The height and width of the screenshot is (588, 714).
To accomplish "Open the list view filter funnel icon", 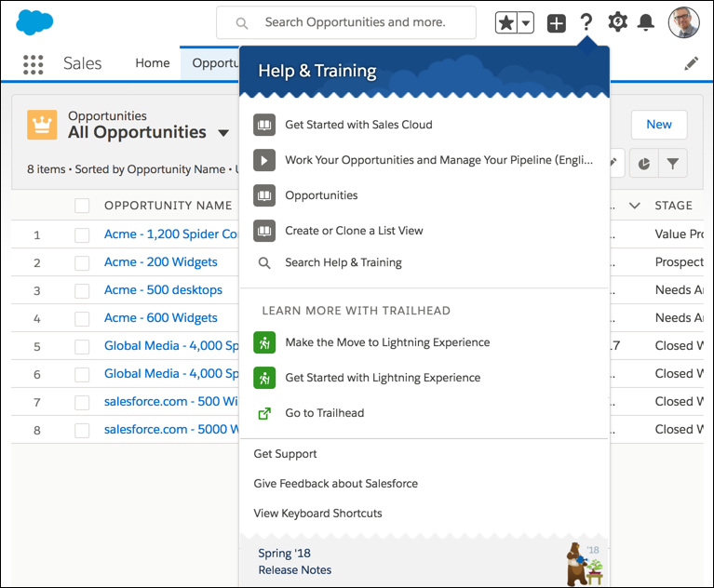I will (x=672, y=164).
